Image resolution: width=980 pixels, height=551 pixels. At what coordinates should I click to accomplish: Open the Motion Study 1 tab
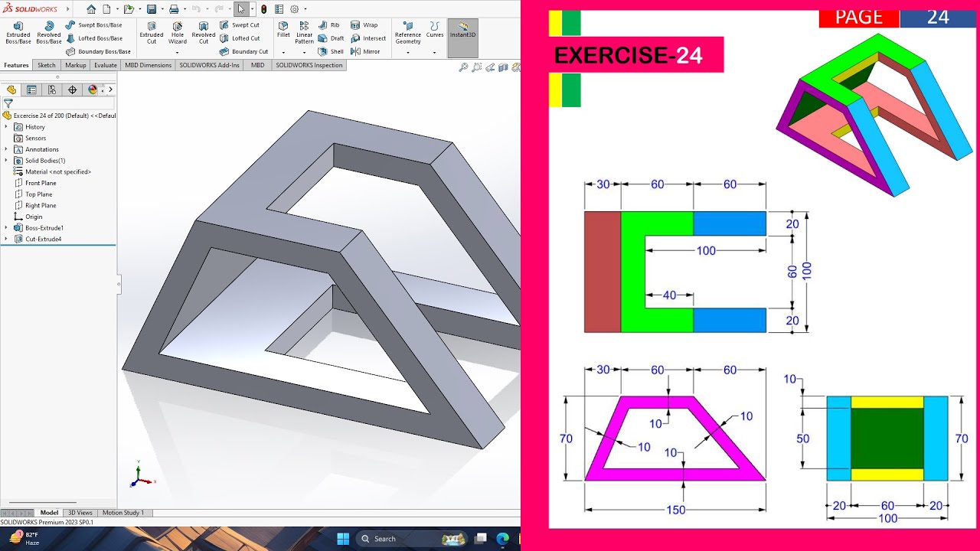click(123, 513)
